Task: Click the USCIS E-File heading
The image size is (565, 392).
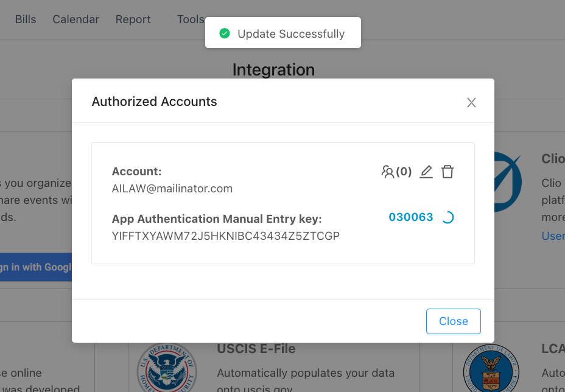Action: click(256, 349)
